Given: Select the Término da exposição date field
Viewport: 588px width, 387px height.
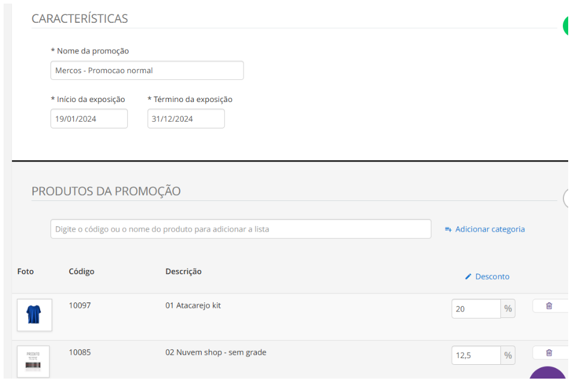Looking at the screenshot, I should click(x=186, y=119).
